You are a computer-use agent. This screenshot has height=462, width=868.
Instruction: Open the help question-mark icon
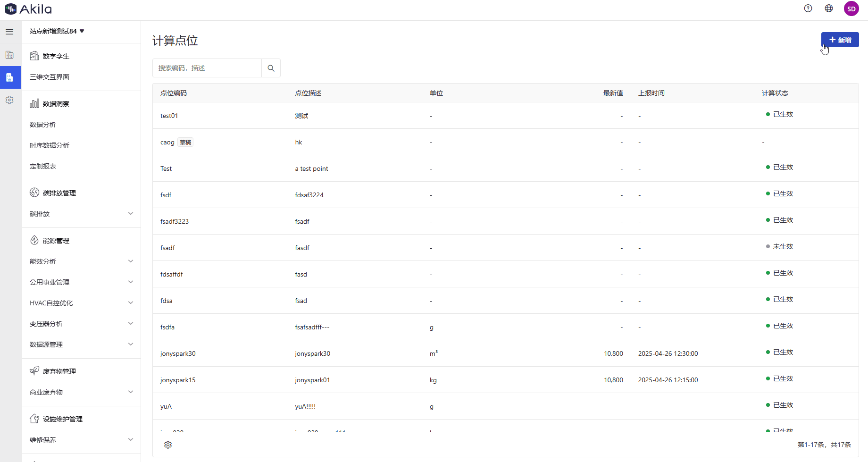808,8
